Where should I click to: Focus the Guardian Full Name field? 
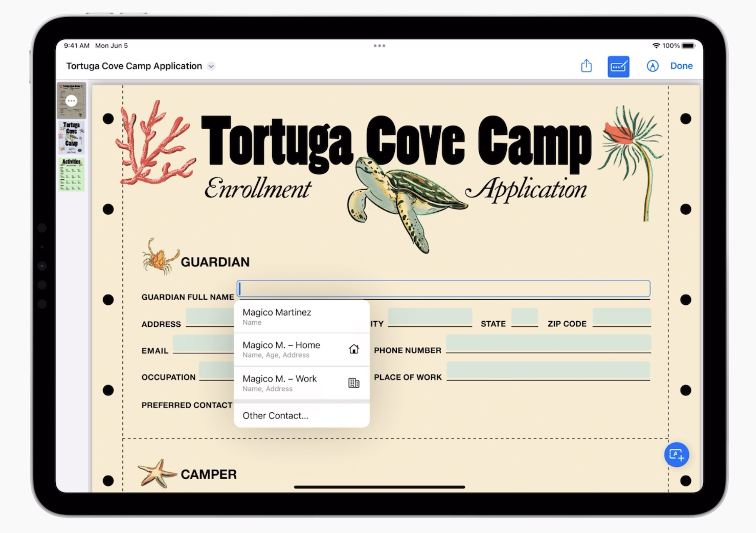(x=443, y=289)
